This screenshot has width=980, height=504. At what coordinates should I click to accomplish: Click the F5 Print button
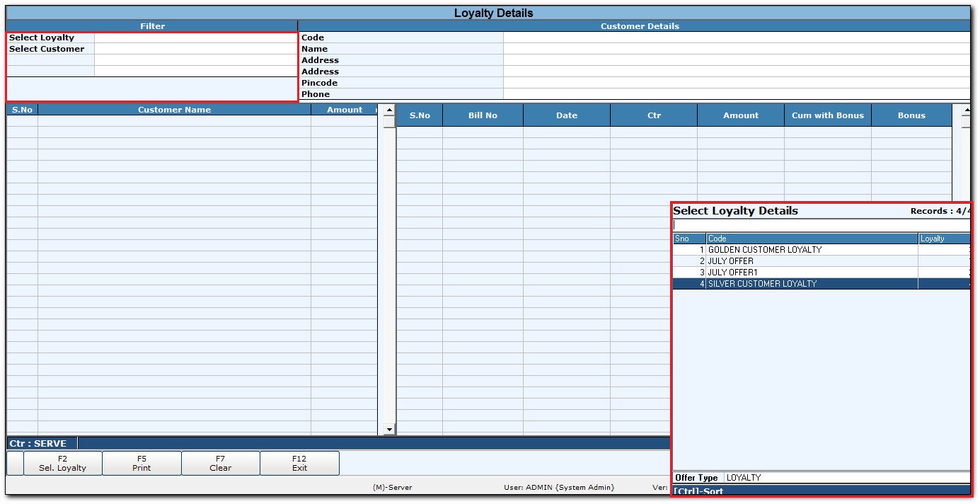(142, 463)
